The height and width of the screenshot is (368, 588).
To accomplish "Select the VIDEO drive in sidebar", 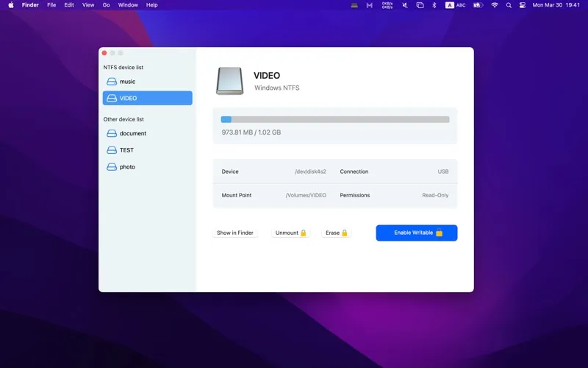I will 148,98.
